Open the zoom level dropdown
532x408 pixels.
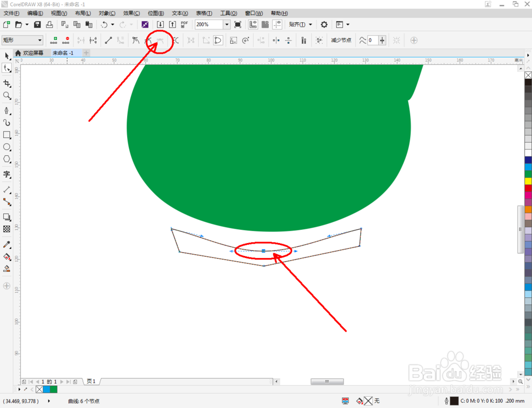click(227, 24)
